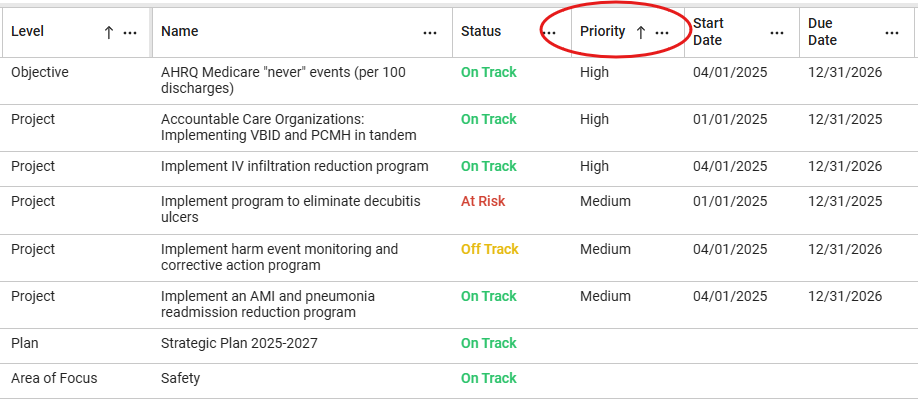Image resolution: width=918 pixels, height=399 pixels.
Task: Open the Start Date column options menu
Action: 777,33
